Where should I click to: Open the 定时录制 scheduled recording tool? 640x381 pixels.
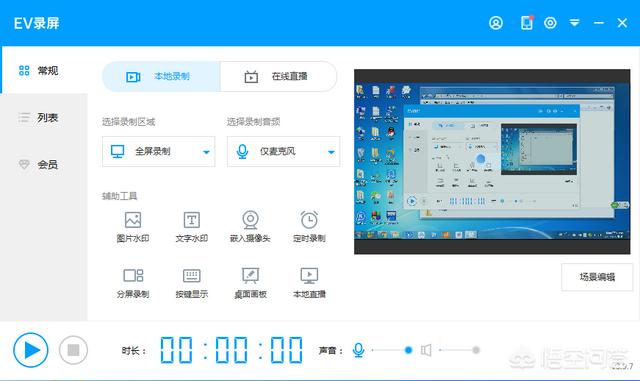pyautogui.click(x=309, y=227)
